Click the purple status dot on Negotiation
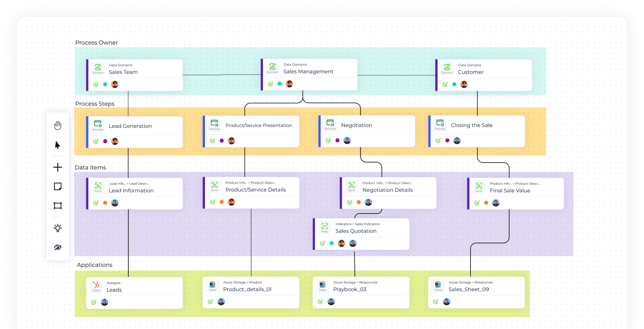The height and width of the screenshot is (329, 644). coord(337,140)
